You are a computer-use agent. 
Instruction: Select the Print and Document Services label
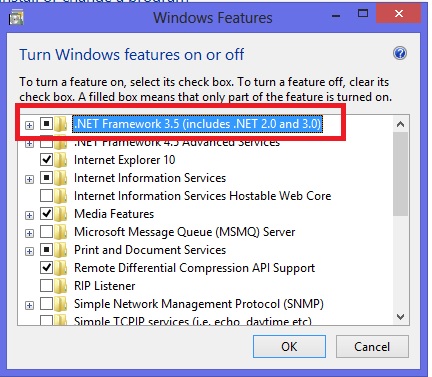click(150, 250)
